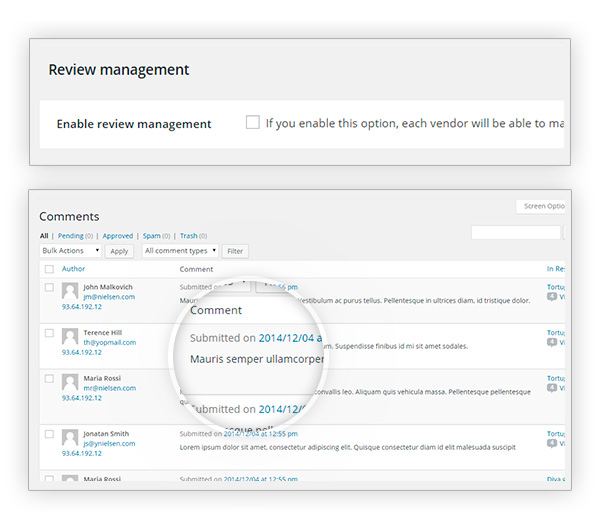The height and width of the screenshot is (526, 600).
Task: Enable the review management checkbox
Action: tap(253, 122)
